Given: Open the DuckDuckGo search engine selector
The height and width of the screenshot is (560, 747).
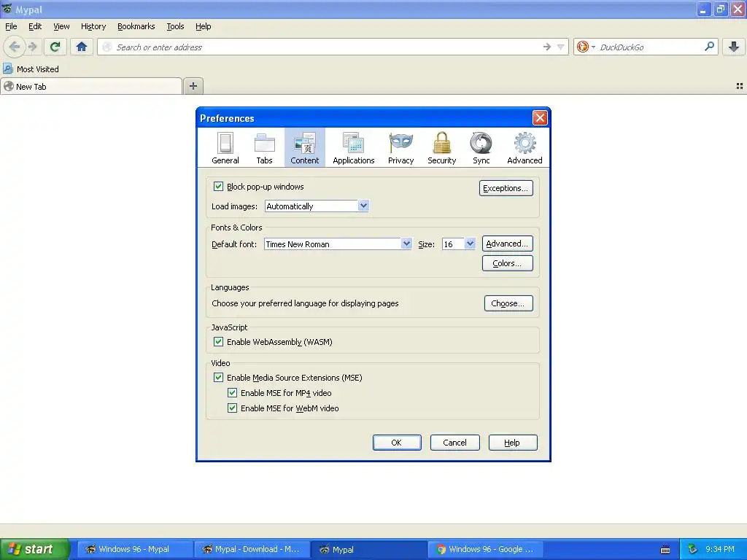Looking at the screenshot, I should point(586,47).
